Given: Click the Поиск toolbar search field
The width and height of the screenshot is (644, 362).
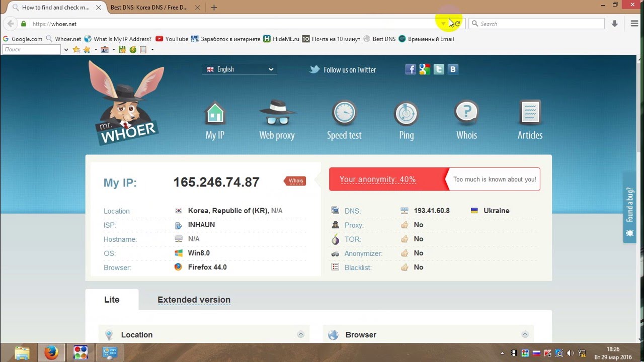Looking at the screenshot, I should click(32, 50).
